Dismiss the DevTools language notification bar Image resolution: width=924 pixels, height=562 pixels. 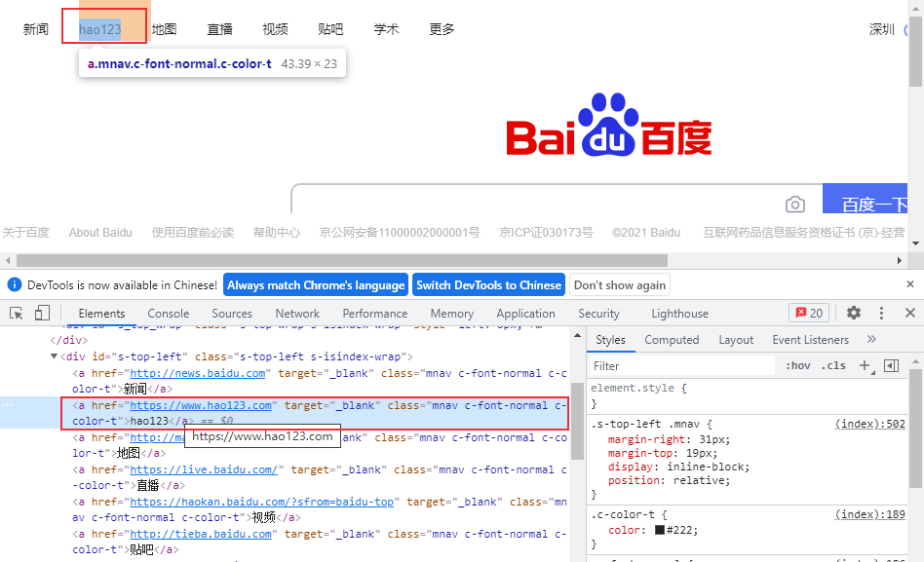click(x=909, y=284)
